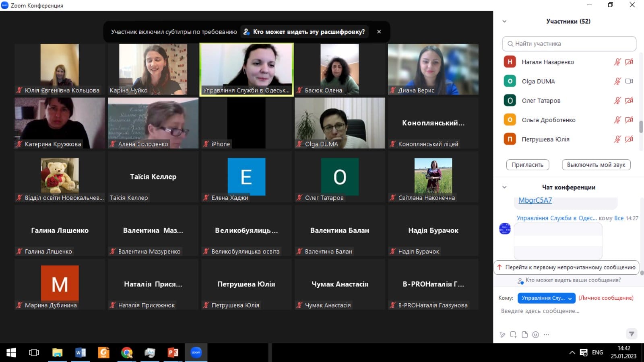
Task: Click the Найти участника search field
Action: (x=569, y=44)
